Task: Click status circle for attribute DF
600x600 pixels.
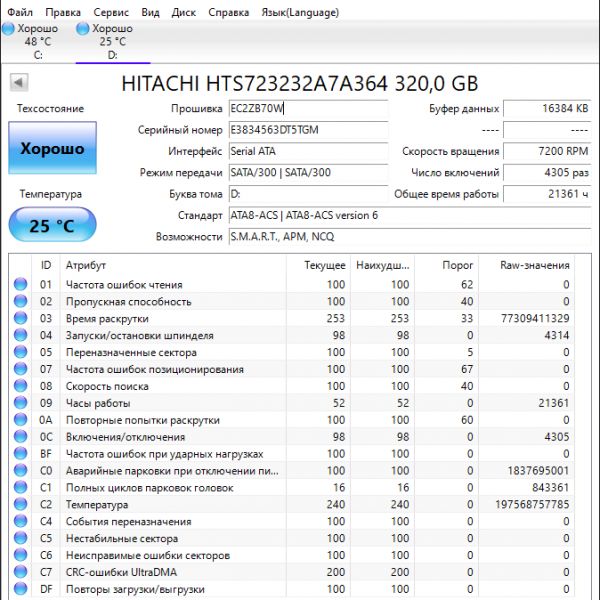Action: pos(20,589)
